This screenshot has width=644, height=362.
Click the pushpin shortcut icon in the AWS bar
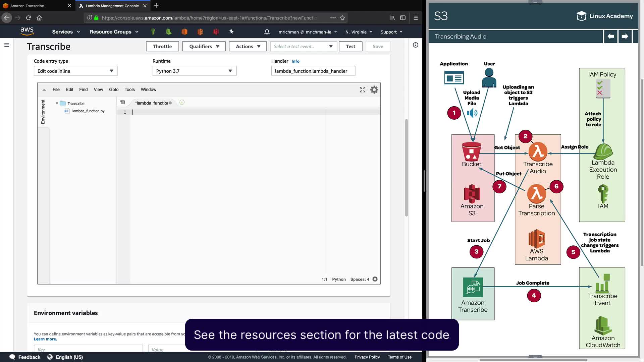[x=231, y=32]
